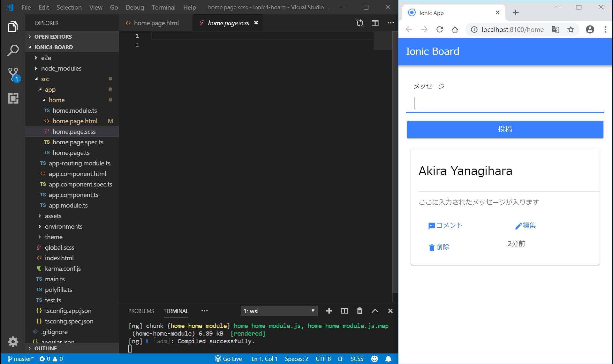This screenshot has height=364, width=613.
Task: Open the terminal selector dropdown '1: wsl'
Action: [279, 311]
